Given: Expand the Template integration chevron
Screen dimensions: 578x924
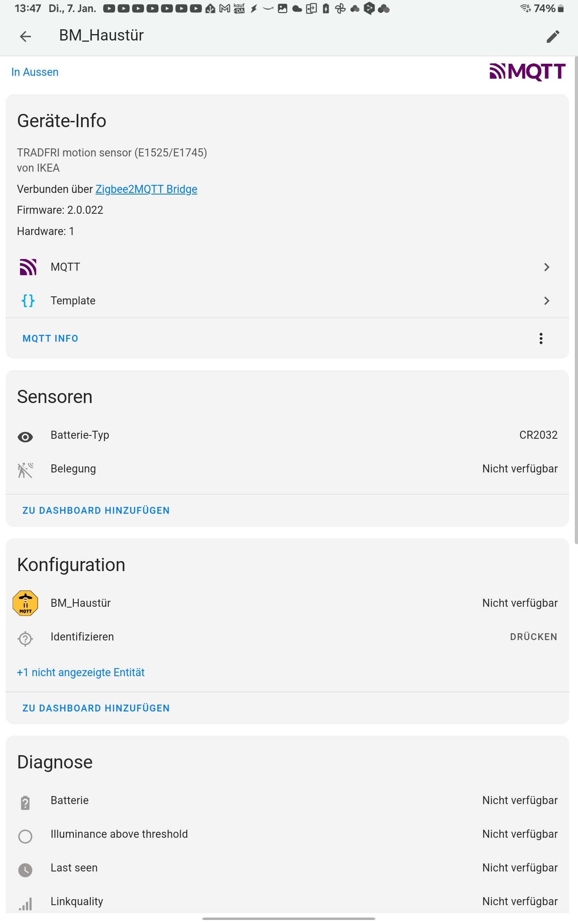Looking at the screenshot, I should click(546, 301).
